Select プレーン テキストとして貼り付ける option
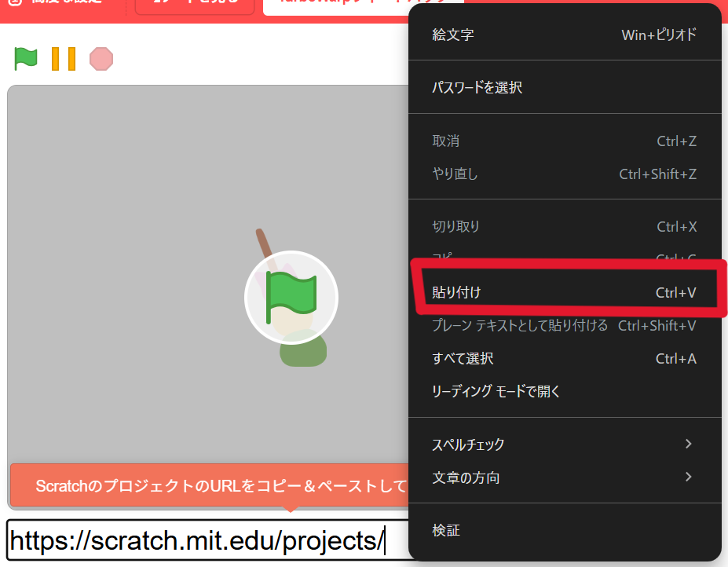This screenshot has height=567, width=728. click(564, 326)
